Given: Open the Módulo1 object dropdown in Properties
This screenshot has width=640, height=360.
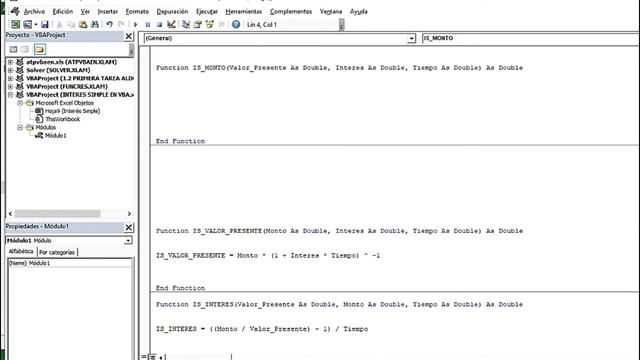Looking at the screenshot, I should coord(128,241).
